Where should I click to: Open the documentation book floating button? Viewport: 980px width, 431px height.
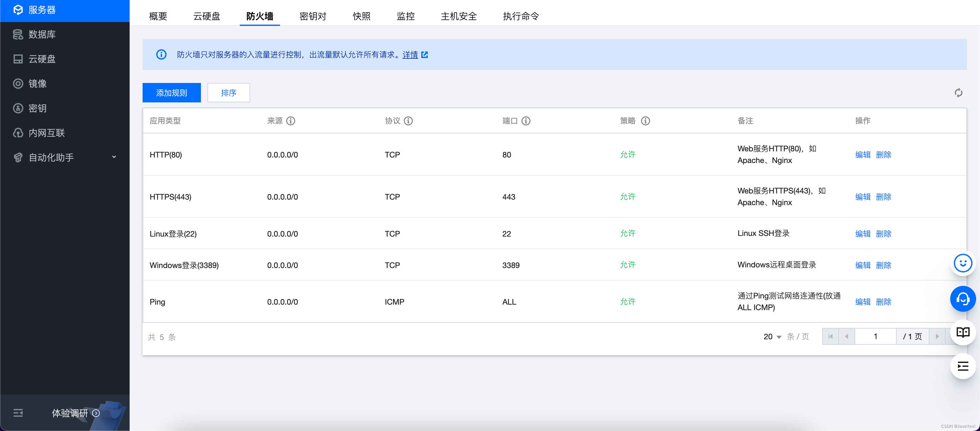pos(962,333)
